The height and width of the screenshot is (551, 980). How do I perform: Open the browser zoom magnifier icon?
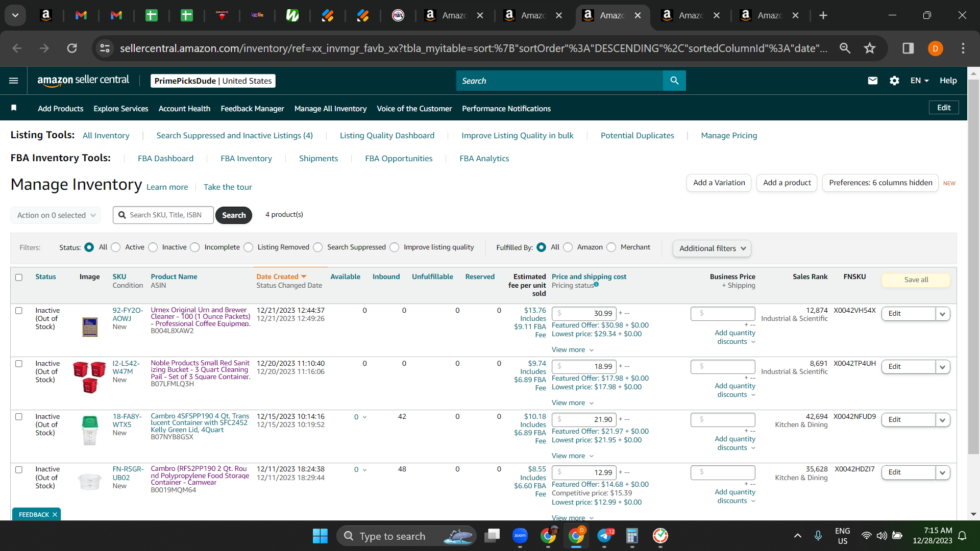point(845,48)
